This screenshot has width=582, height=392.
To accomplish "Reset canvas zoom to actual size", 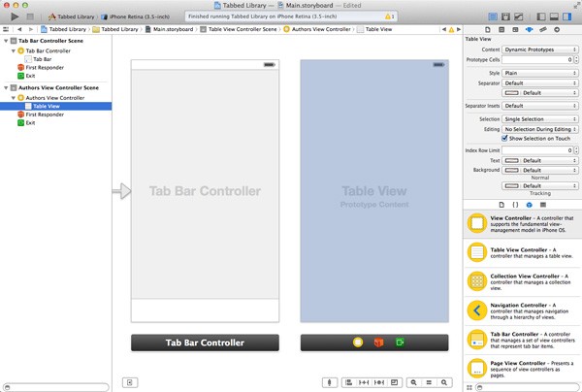I will point(429,382).
